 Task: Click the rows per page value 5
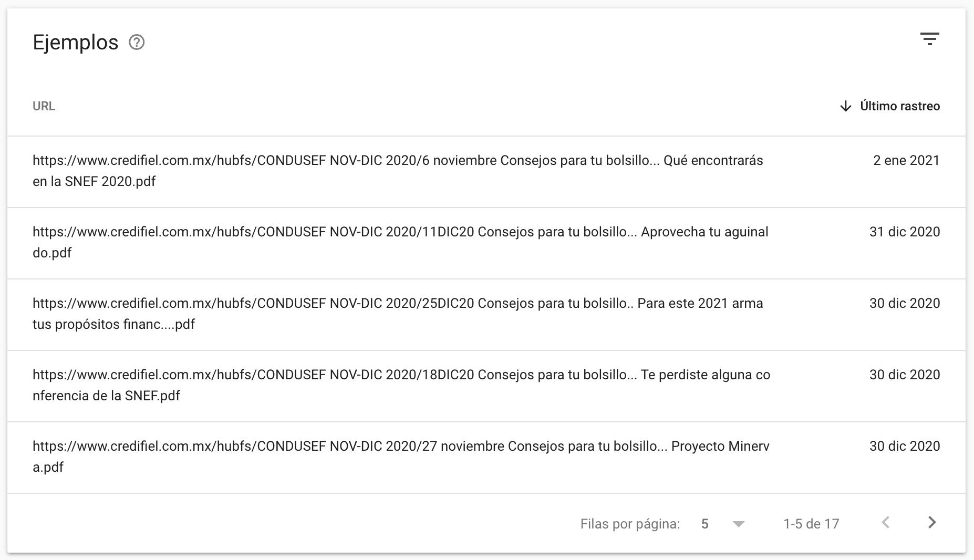(704, 524)
